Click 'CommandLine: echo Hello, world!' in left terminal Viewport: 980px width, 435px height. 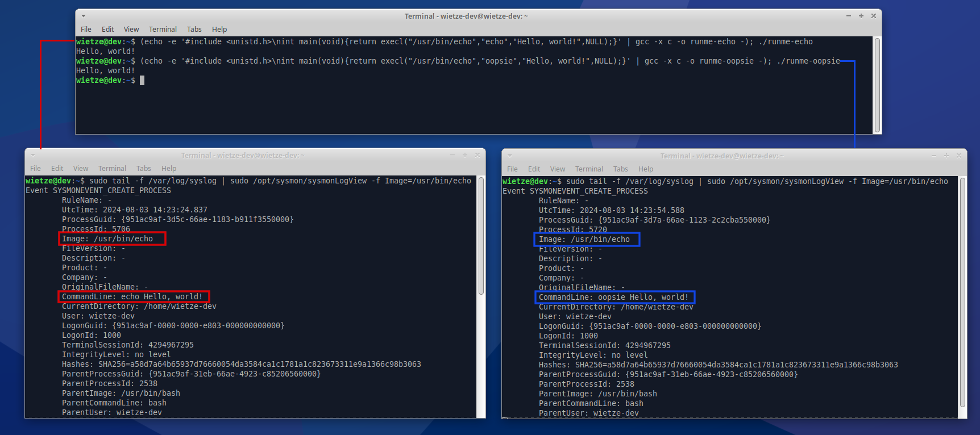click(132, 297)
